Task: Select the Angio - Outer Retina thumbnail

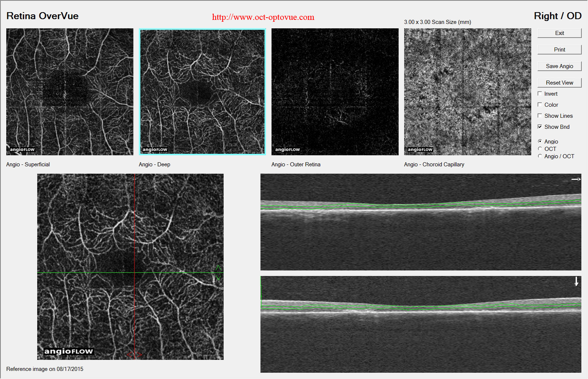Action: pos(335,92)
